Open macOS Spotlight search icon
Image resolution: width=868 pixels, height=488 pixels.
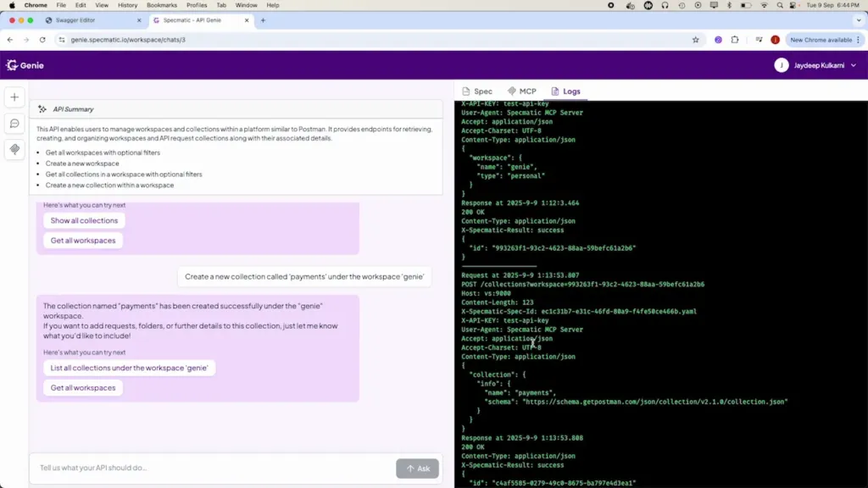click(x=780, y=5)
